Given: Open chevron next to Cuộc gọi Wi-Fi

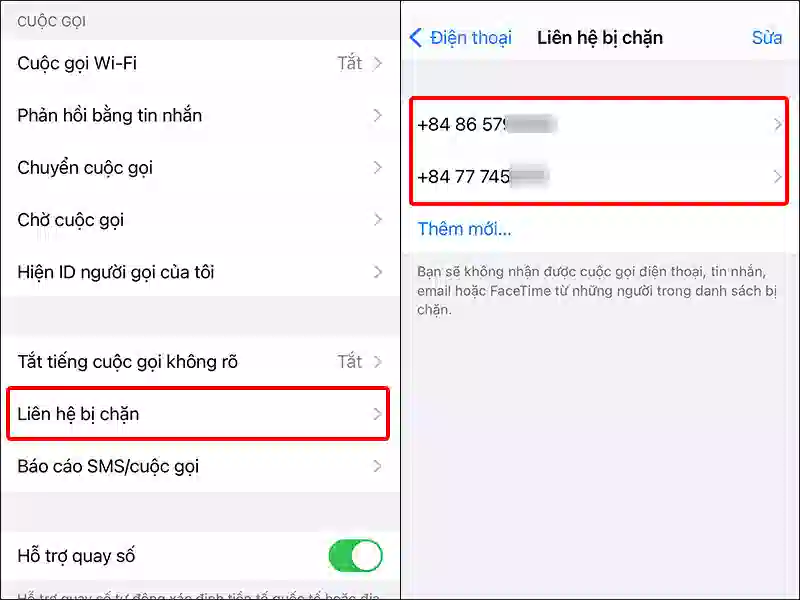Looking at the screenshot, I should [x=378, y=63].
